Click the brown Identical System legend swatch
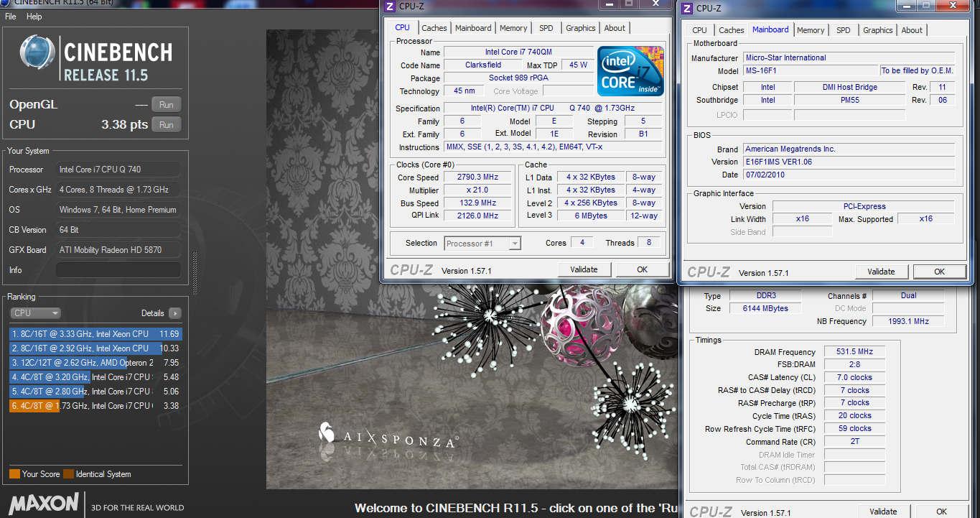This screenshot has height=518, width=980. click(x=68, y=474)
